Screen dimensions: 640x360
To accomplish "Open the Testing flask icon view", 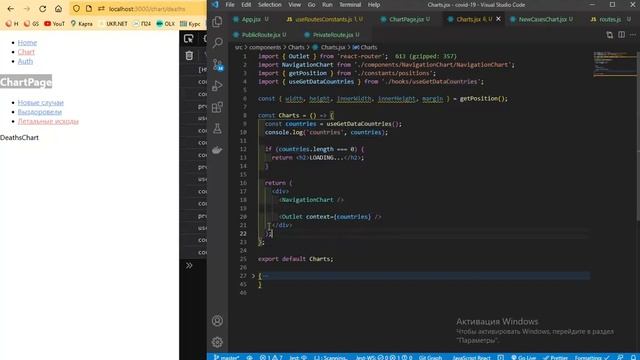I will point(217,129).
